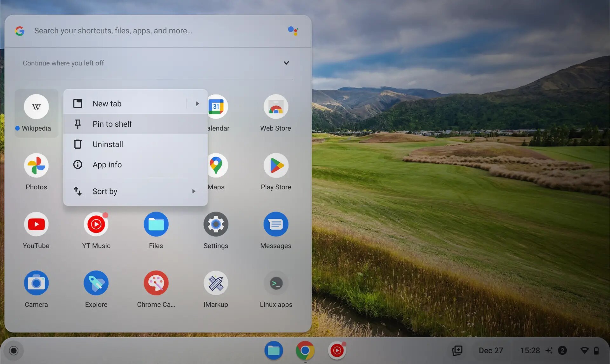This screenshot has height=364, width=610.
Task: Collapse Continue where you left off section
Action: coord(286,63)
